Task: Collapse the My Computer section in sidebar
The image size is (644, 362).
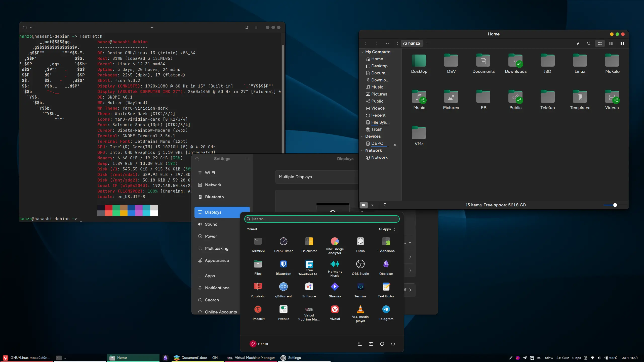Action: [x=362, y=52]
